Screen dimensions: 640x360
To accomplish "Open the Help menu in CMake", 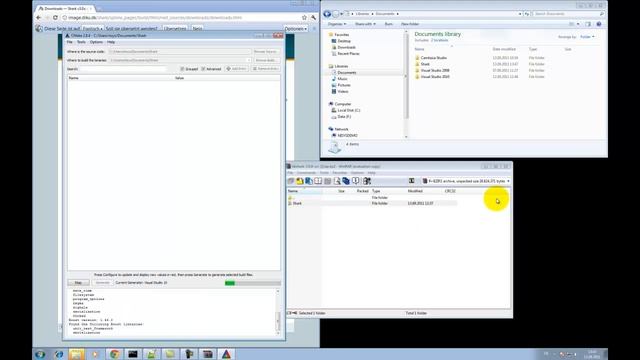I will pos(111,42).
